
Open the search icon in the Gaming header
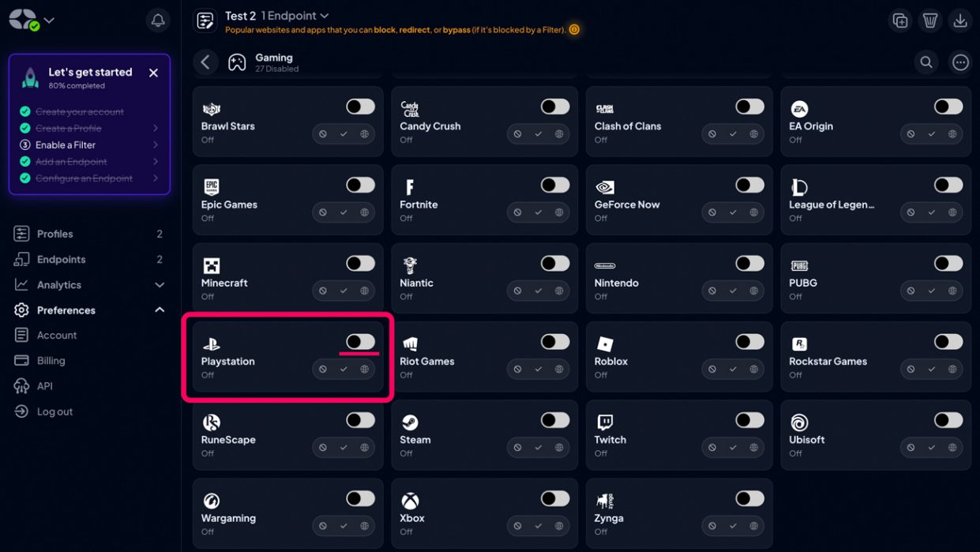click(926, 62)
